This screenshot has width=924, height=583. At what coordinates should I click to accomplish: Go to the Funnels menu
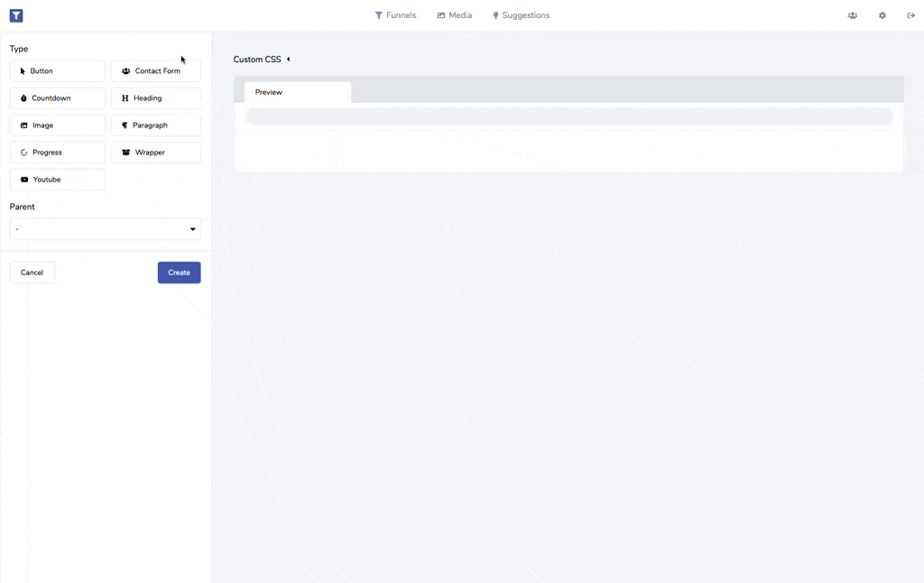395,15
